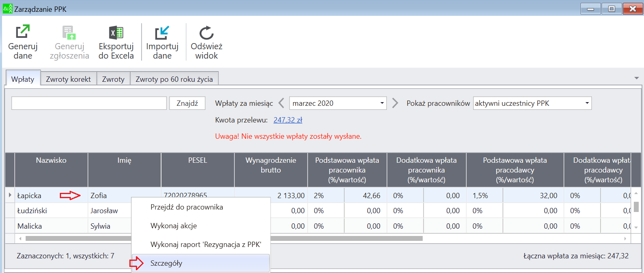Open the 247,32 zł transfer amount link

(x=288, y=120)
